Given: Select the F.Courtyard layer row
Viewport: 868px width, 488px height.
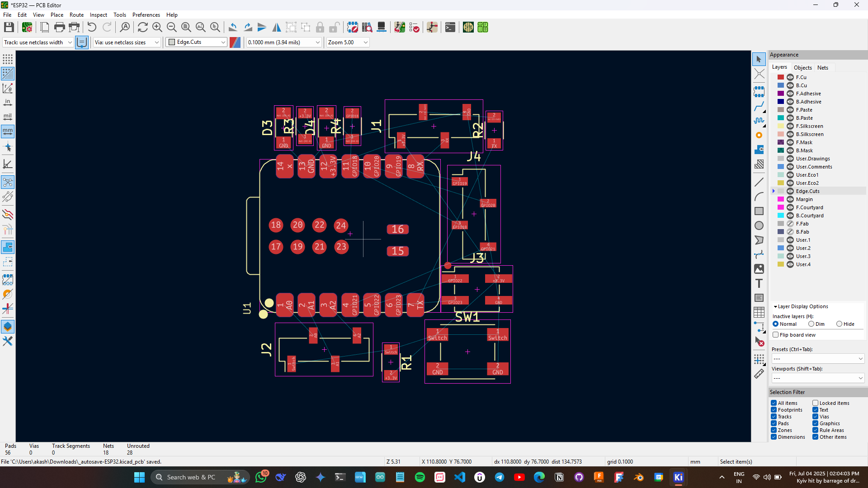Looking at the screenshot, I should (x=817, y=207).
